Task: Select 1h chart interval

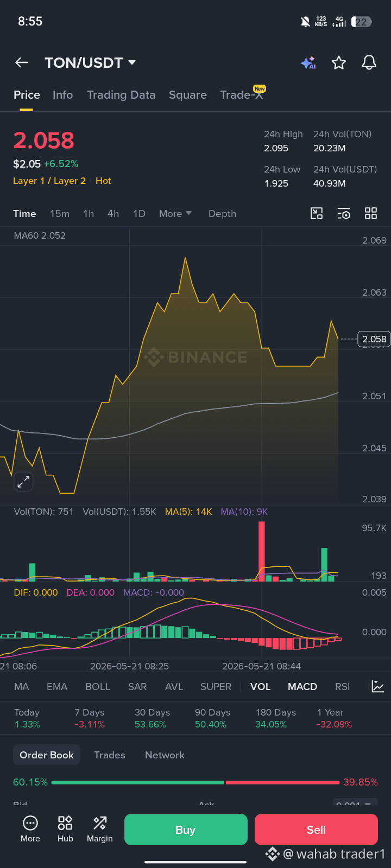Action: [89, 214]
